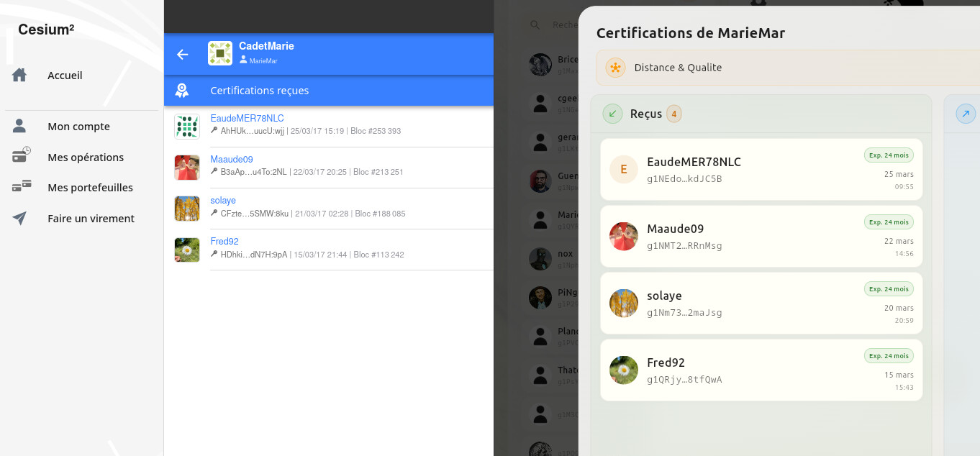Open the Maaude09 profile link
The height and width of the screenshot is (456, 980).
(232, 159)
